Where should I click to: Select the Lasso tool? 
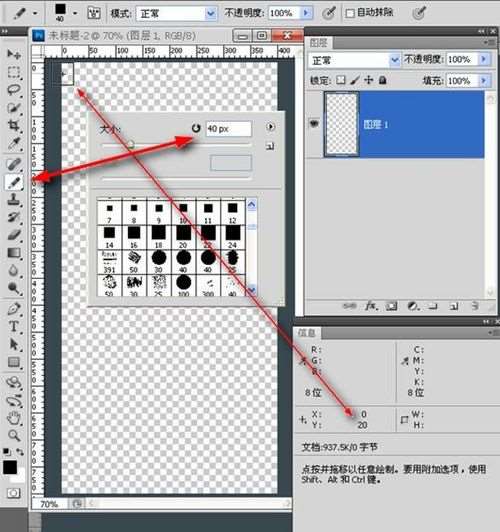(x=14, y=90)
